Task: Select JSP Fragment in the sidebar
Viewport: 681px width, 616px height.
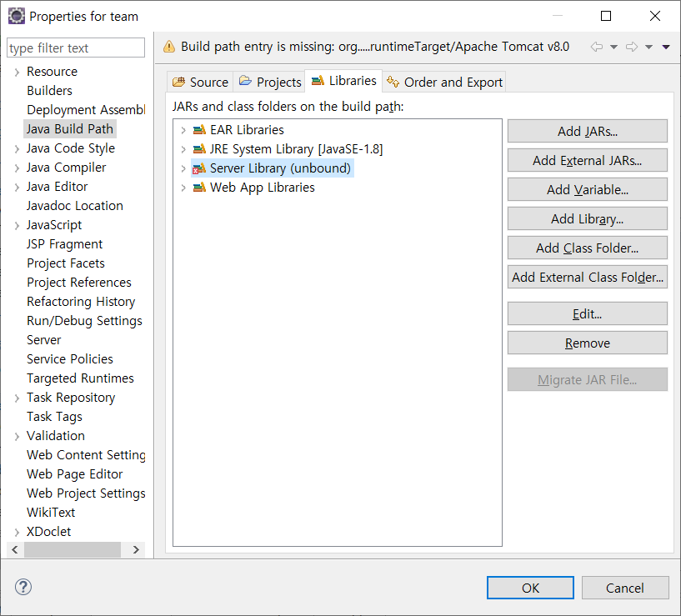Action: pyautogui.click(x=65, y=243)
